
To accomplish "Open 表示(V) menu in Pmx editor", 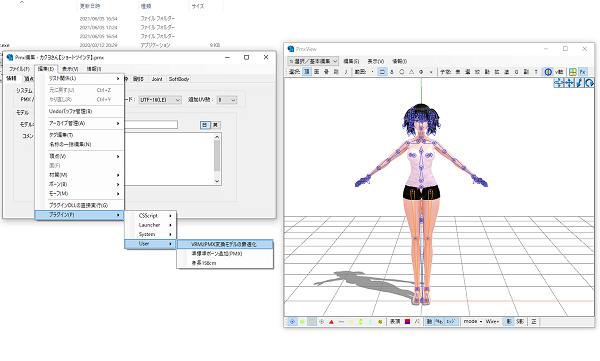I will (x=70, y=69).
